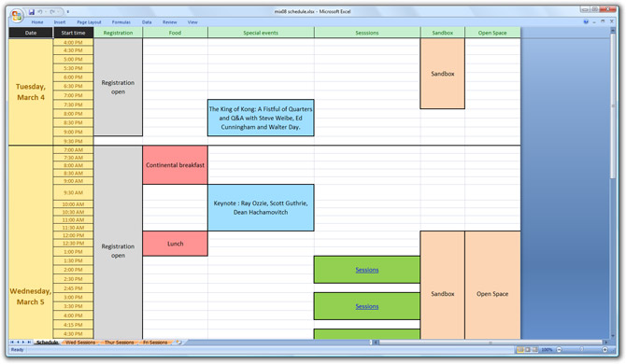Redo action in the Quick Access toolbar
The height and width of the screenshot is (364, 626).
(52, 12)
